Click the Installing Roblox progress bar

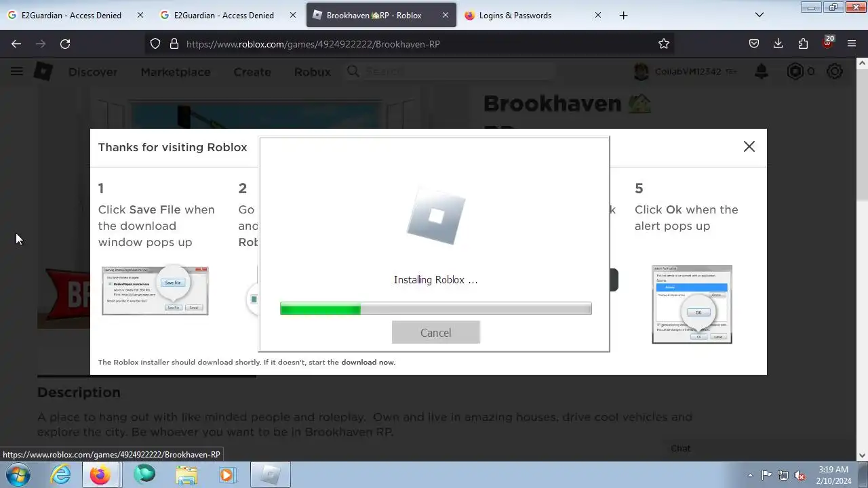pyautogui.click(x=436, y=309)
